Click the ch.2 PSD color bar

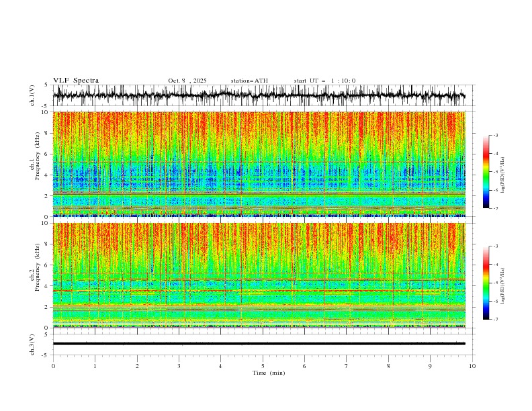(486, 283)
